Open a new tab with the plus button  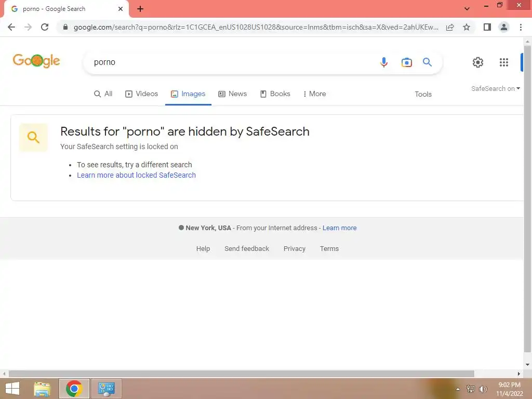pyautogui.click(x=140, y=9)
